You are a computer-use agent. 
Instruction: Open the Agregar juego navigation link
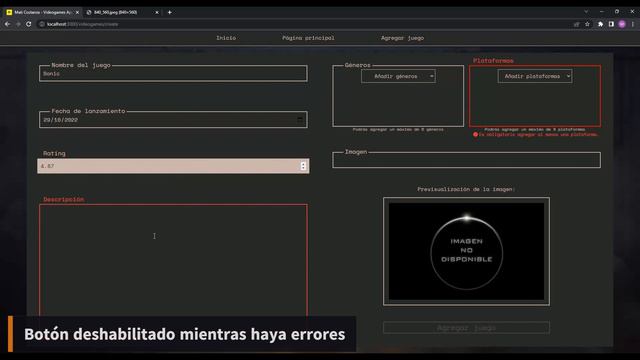coord(402,38)
